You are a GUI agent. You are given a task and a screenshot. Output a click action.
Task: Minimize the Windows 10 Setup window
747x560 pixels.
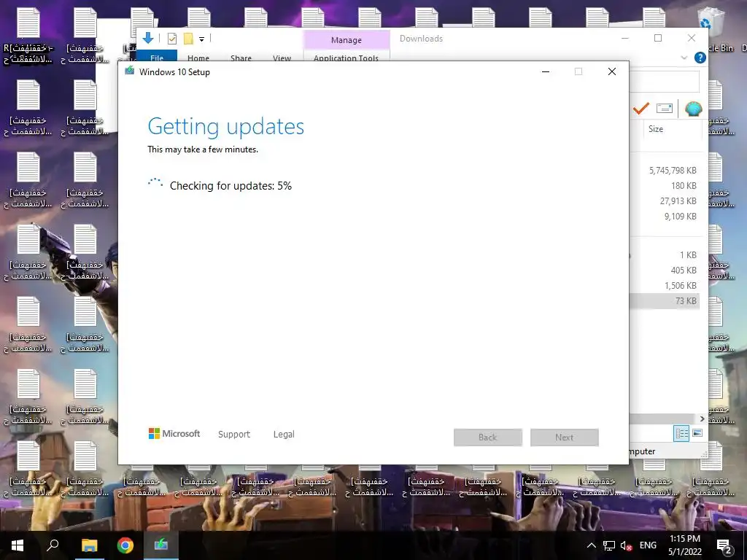click(546, 71)
